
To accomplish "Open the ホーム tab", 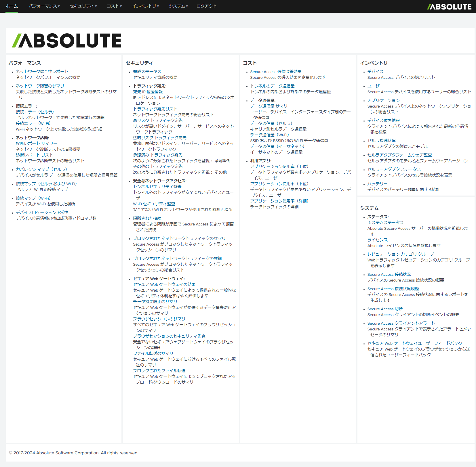I will click(12, 6).
